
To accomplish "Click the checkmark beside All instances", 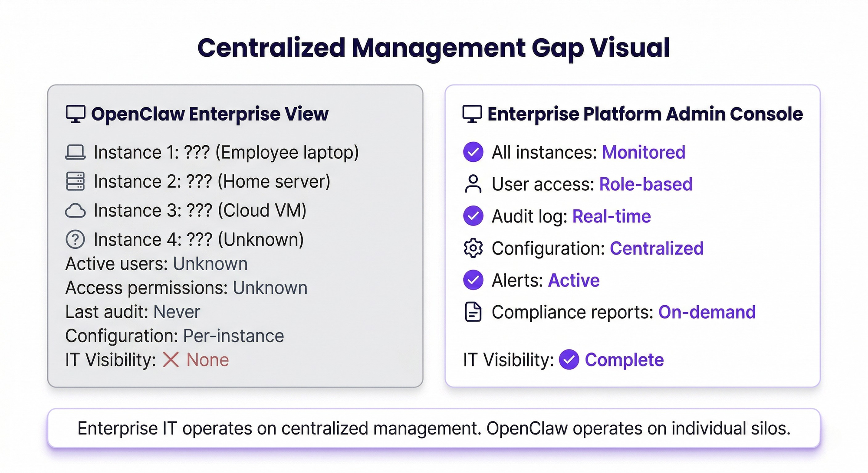I will 473,152.
